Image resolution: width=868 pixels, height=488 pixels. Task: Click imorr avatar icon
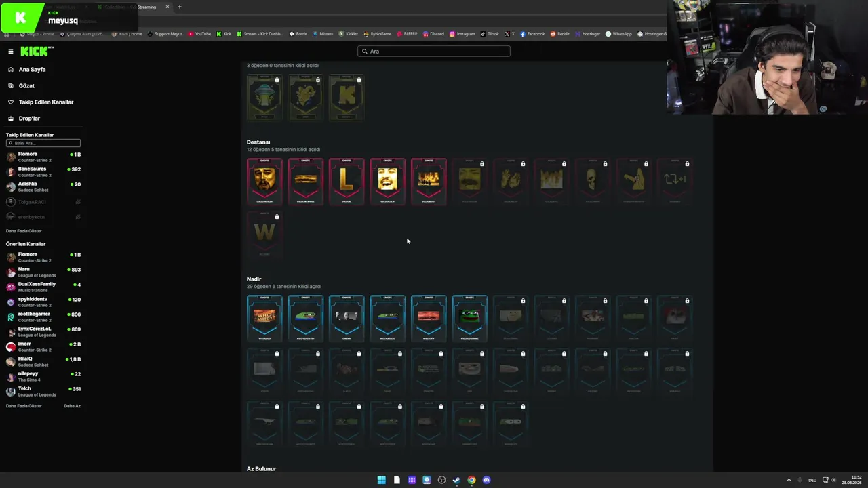coord(11,346)
